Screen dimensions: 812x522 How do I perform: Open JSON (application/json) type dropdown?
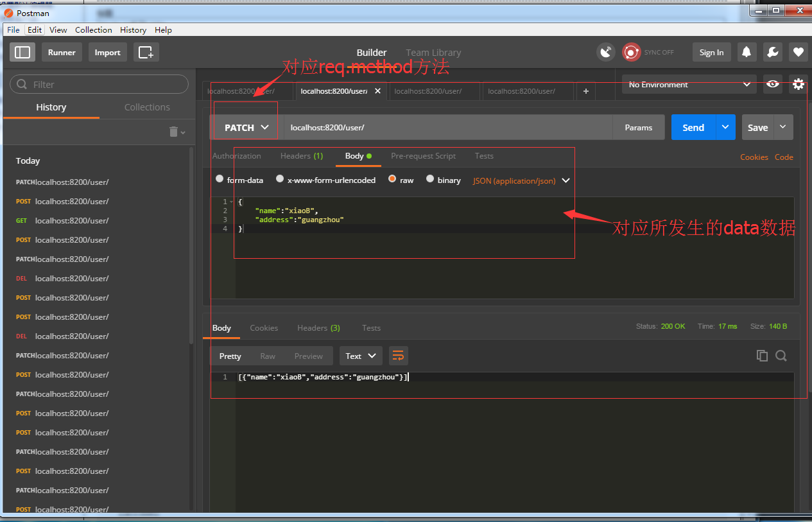(521, 180)
